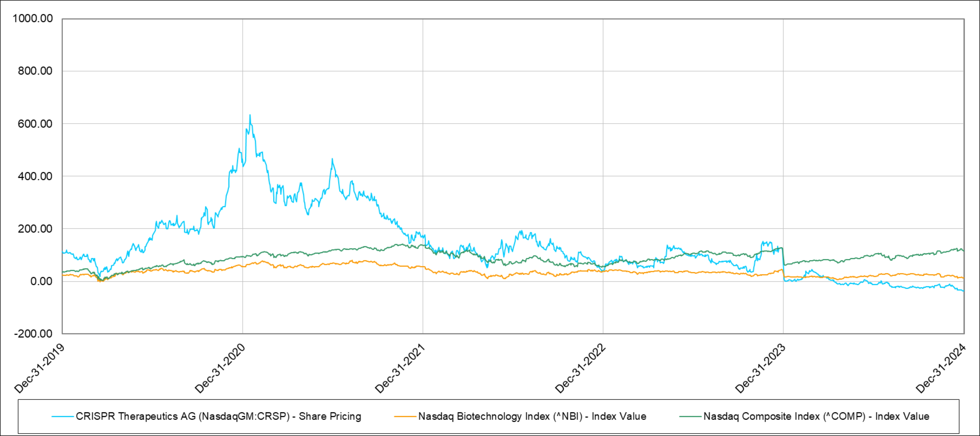Click the CRISPR share price peak above 600
This screenshot has width=980, height=436.
[x=250, y=116]
